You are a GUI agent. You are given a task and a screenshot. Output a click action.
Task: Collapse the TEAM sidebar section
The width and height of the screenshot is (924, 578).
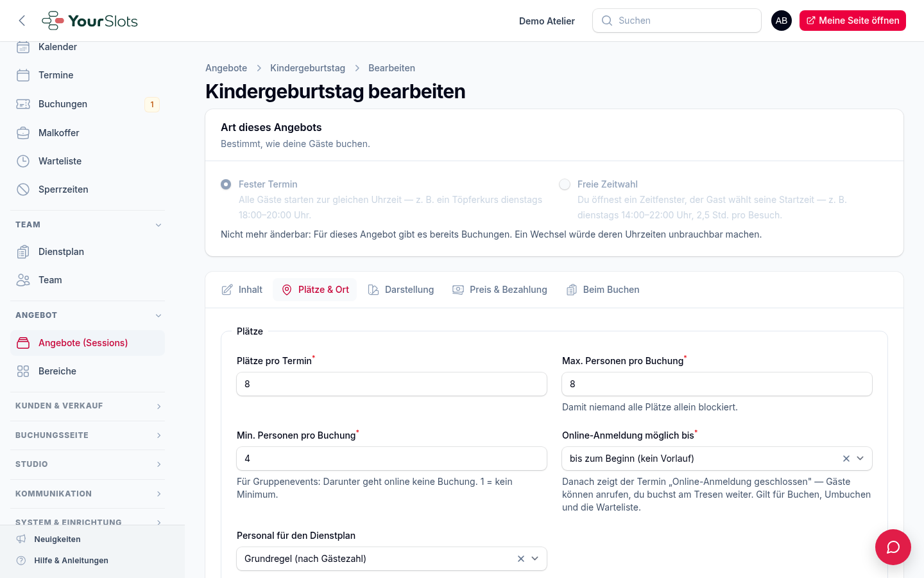pos(87,225)
